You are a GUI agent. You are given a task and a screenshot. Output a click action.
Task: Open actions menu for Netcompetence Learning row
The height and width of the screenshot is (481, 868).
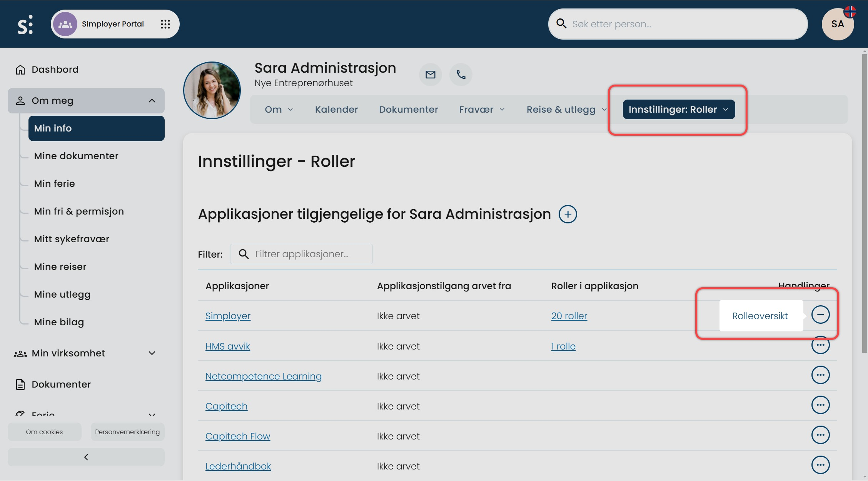click(x=820, y=375)
